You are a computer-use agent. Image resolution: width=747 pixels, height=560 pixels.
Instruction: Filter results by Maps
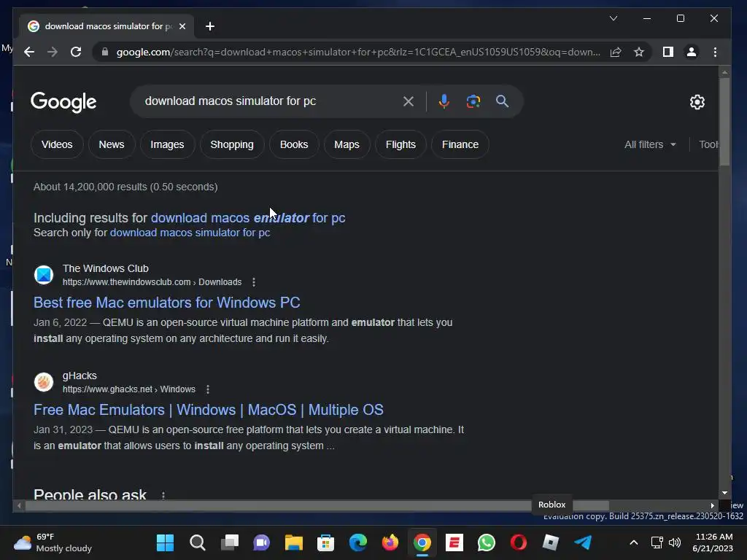(347, 144)
